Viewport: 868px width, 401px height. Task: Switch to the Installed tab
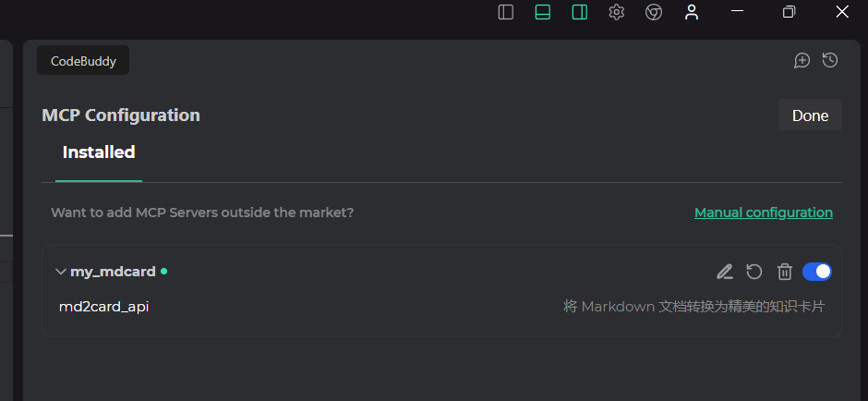click(99, 152)
